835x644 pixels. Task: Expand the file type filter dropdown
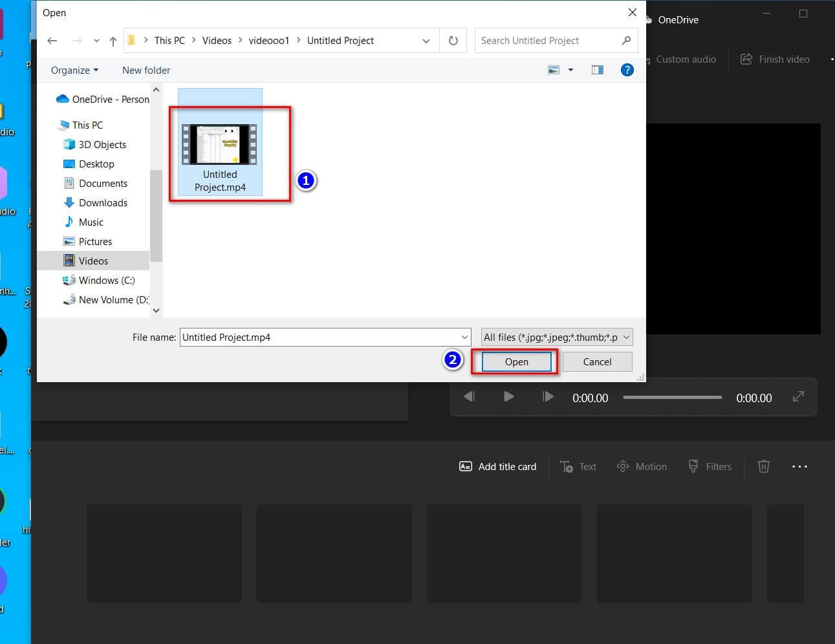[x=557, y=338]
